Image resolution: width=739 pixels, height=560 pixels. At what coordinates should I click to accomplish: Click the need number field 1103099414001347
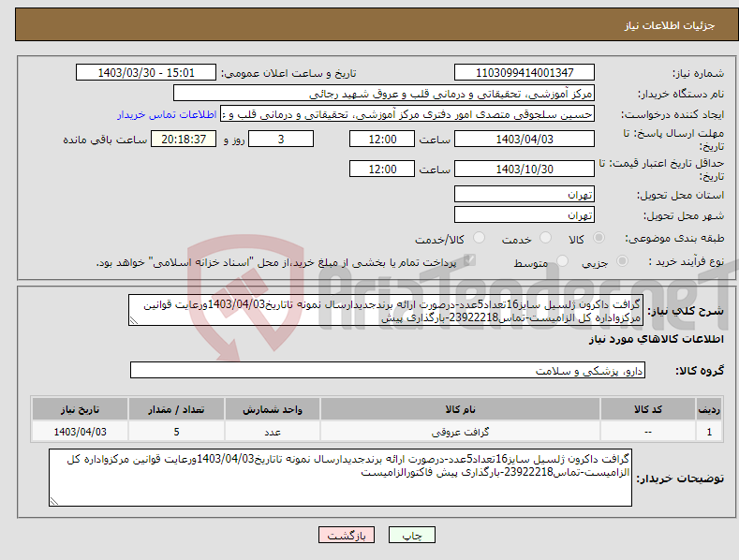tap(525, 73)
